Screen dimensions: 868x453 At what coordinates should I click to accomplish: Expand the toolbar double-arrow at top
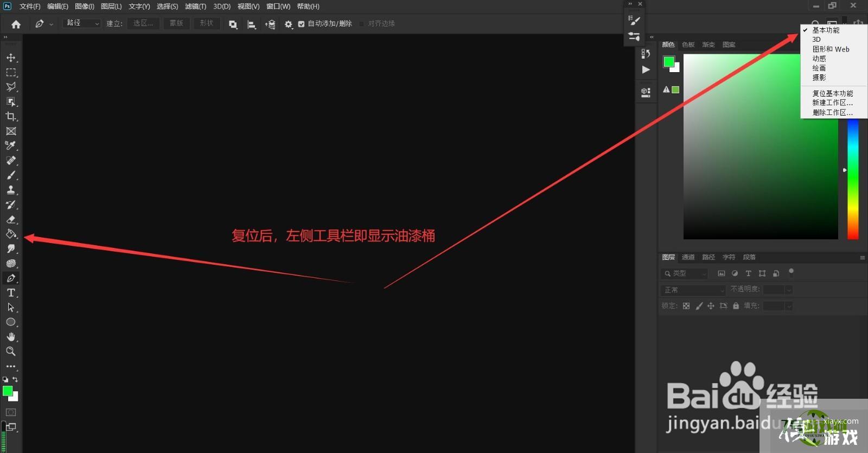(x=5, y=37)
